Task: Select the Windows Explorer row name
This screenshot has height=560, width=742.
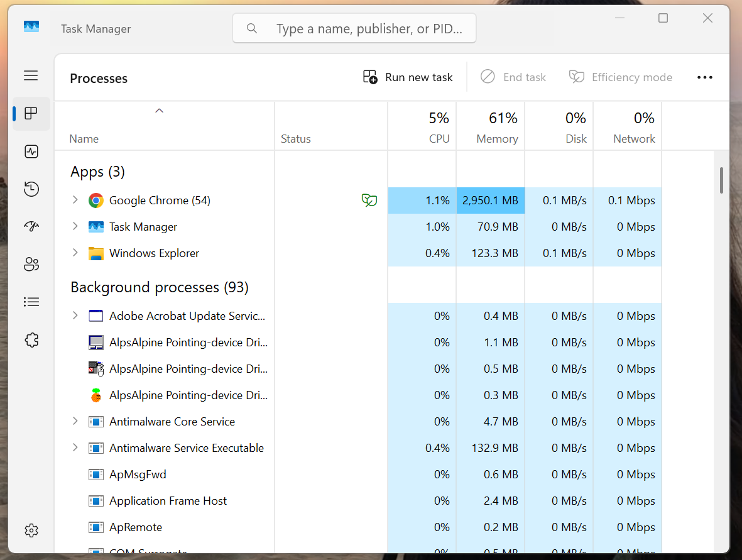Action: [154, 253]
